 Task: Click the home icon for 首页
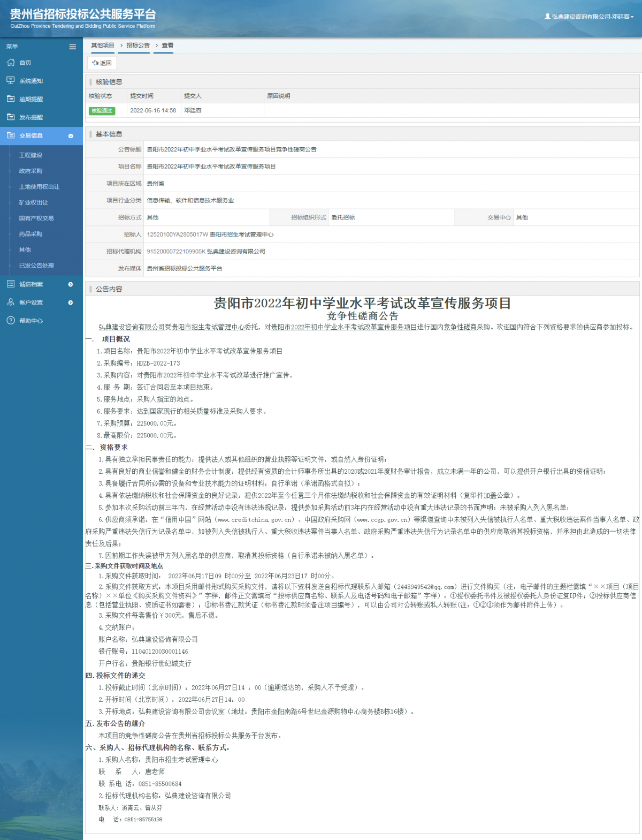click(11, 63)
